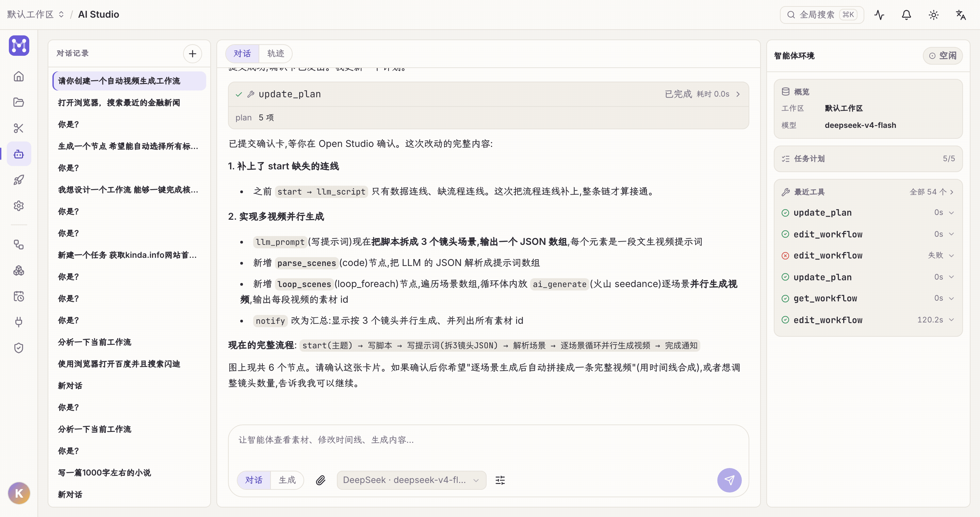Open the language translate icon
Viewport: 980px width, 517px height.
pyautogui.click(x=961, y=15)
